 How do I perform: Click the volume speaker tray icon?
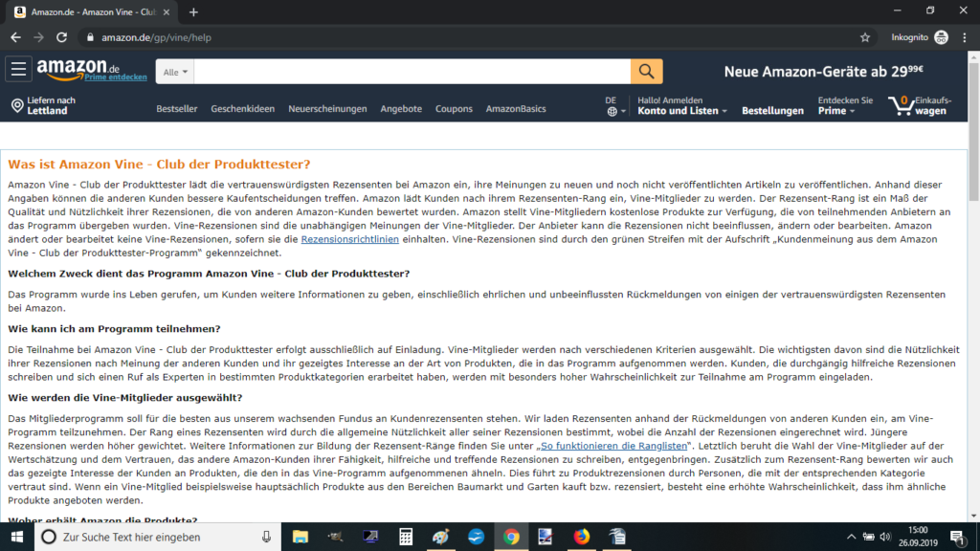885,537
